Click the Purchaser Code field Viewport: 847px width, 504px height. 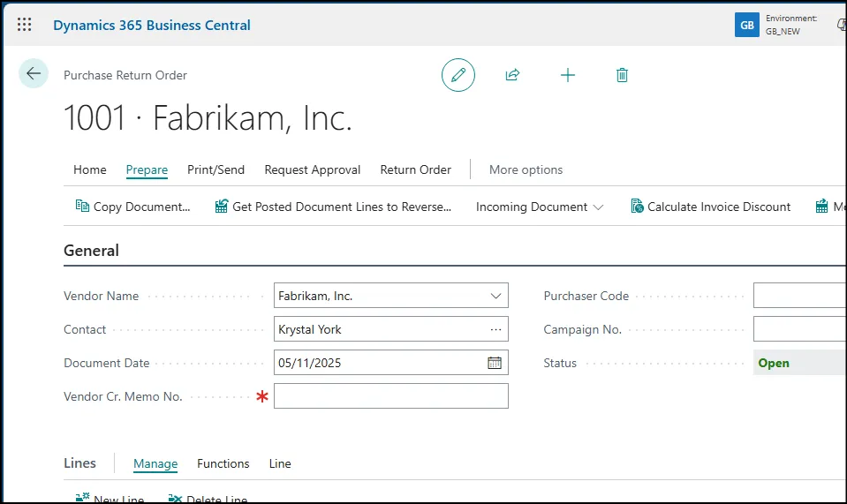click(800, 296)
